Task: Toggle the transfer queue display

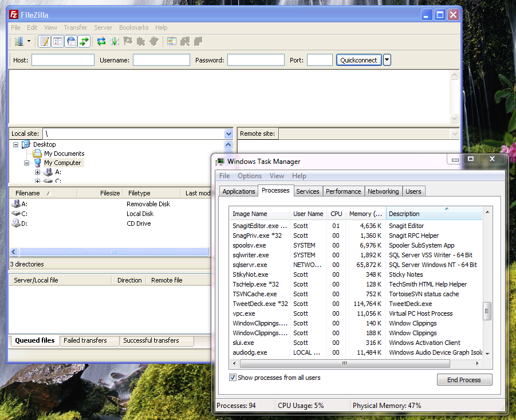Action: (84, 41)
